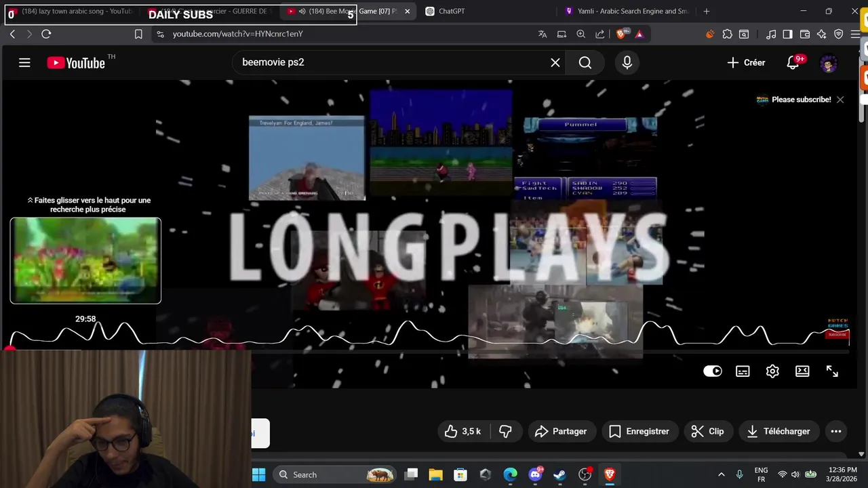
Task: Open the browser extensions puzzle icon
Action: 727,34
